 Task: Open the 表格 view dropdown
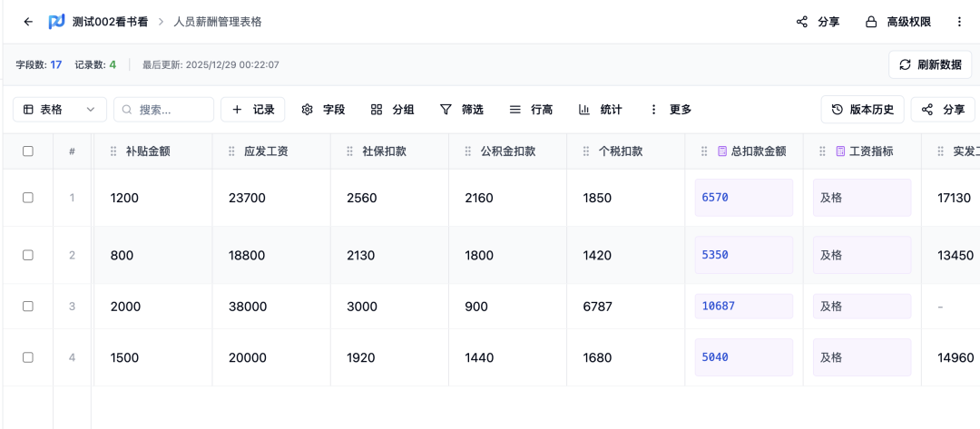[60, 109]
